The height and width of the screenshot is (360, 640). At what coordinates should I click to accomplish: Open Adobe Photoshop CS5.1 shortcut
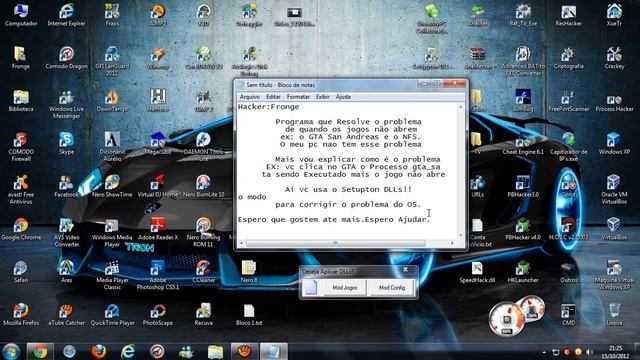point(158,276)
